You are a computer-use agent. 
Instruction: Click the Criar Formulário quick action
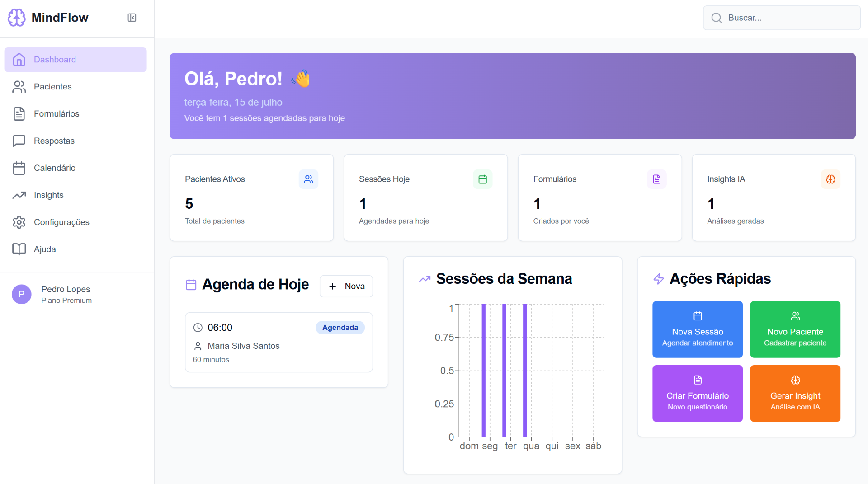[x=698, y=394]
